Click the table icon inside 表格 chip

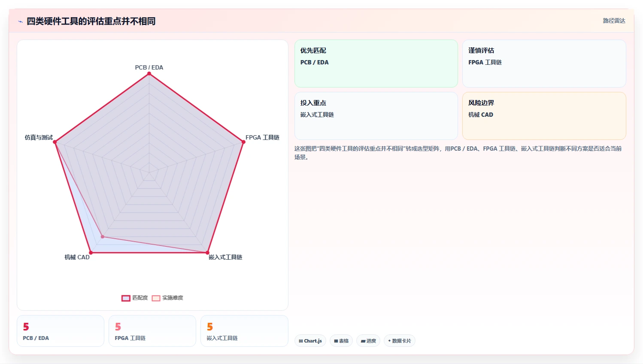pos(336,341)
